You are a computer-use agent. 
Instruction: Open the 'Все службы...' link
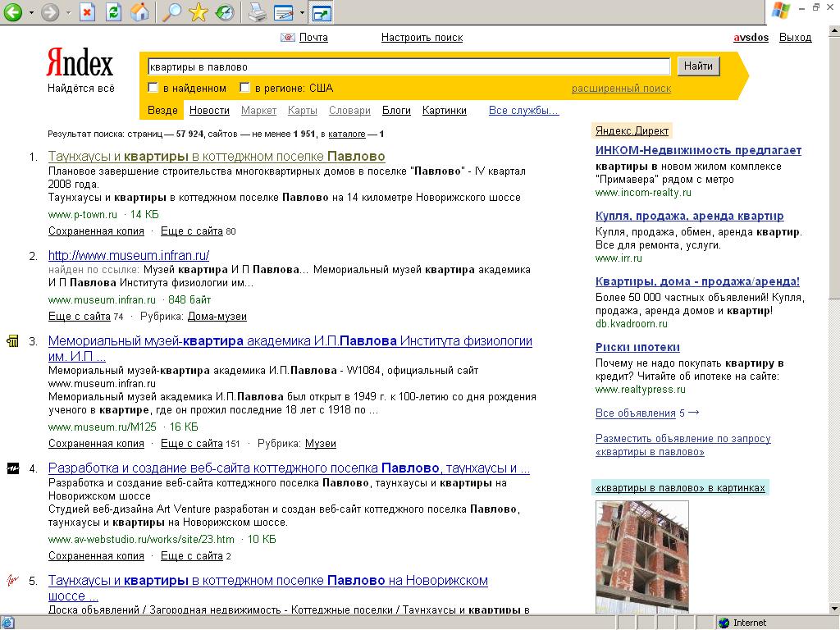(524, 111)
